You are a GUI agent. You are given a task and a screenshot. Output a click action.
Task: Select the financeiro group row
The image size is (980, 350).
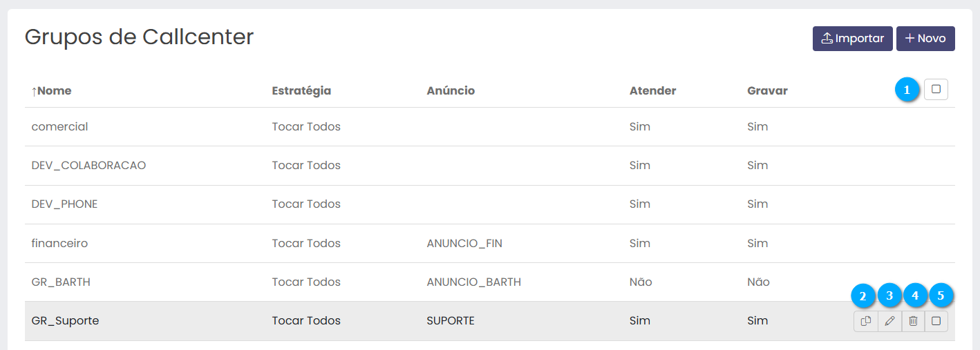[x=59, y=243]
